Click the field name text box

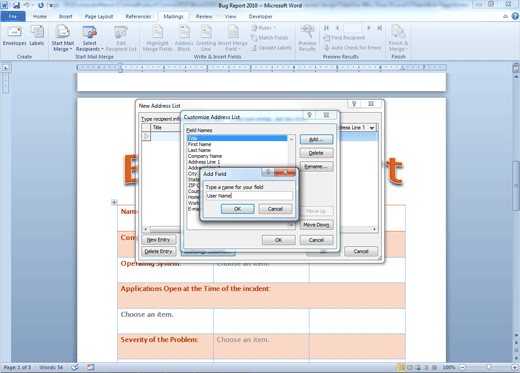[249, 196]
